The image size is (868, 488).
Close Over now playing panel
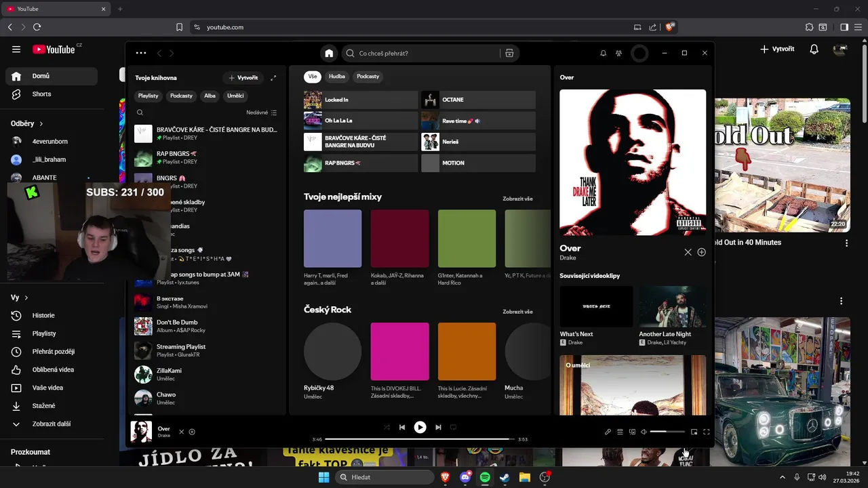tap(688, 252)
